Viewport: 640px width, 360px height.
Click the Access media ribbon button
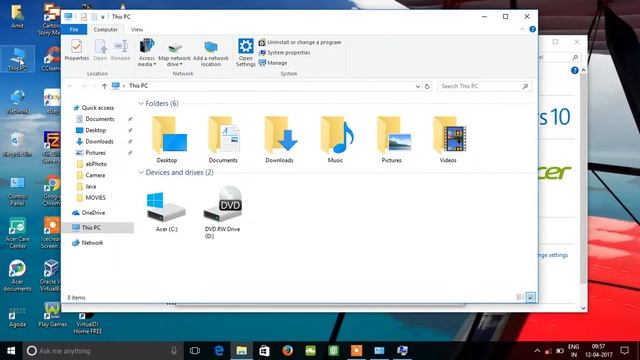147,52
